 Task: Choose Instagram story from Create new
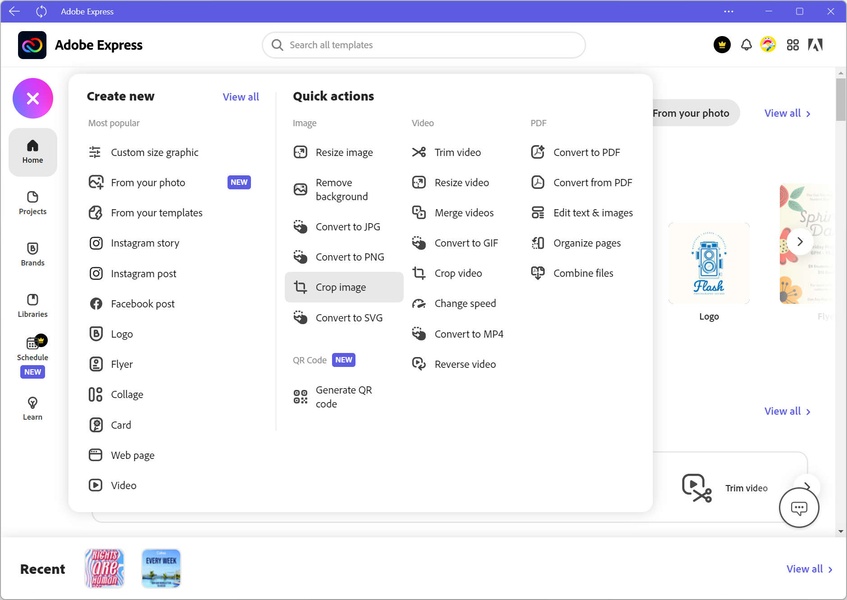(x=145, y=243)
